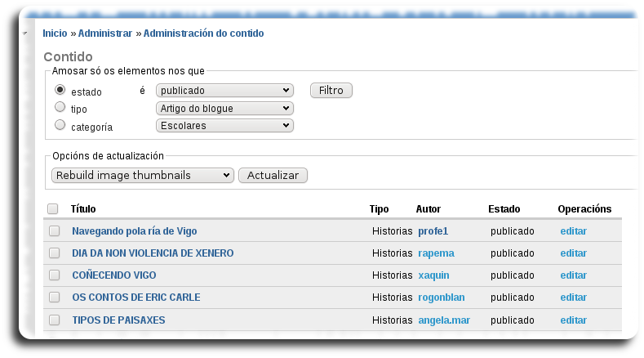Open 'Rebuild image thumbnails' update options dropdown
Viewport: 644px width, 358px height.
tap(142, 176)
